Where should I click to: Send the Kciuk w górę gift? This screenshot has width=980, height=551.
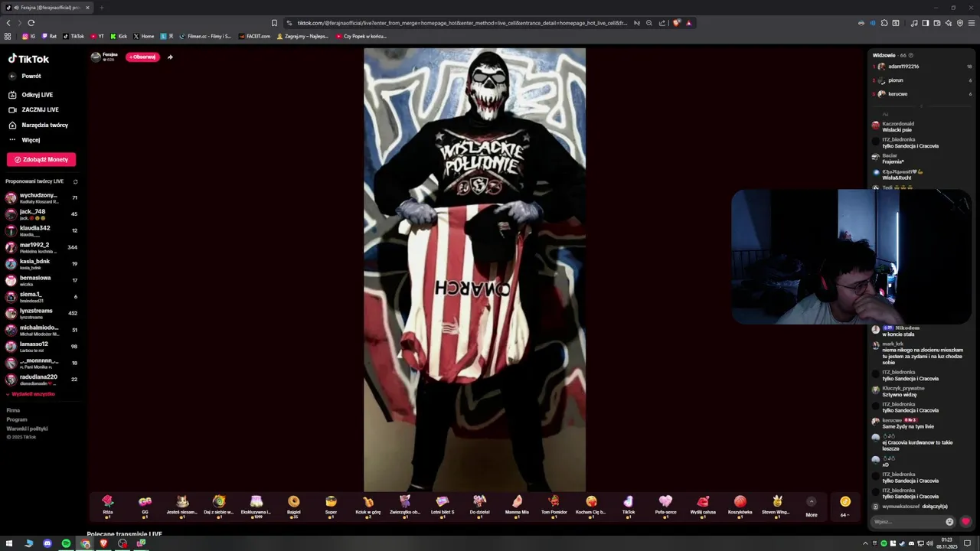click(367, 506)
